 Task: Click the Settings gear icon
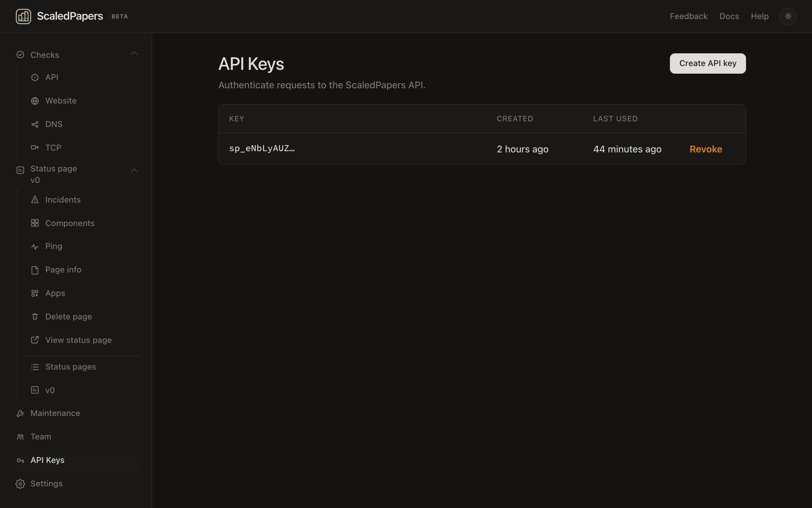[x=20, y=484]
